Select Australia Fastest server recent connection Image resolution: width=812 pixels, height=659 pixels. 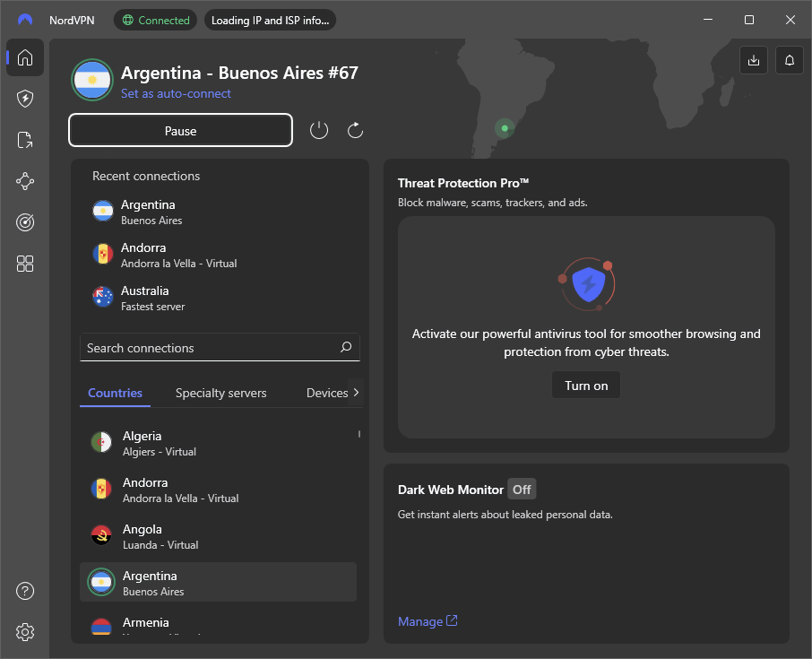(x=220, y=299)
